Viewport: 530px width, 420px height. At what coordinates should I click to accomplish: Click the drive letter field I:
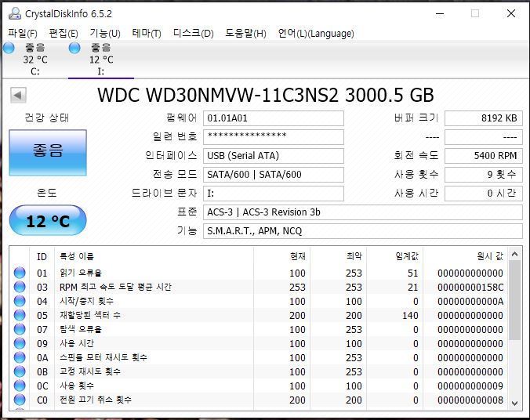(x=273, y=194)
